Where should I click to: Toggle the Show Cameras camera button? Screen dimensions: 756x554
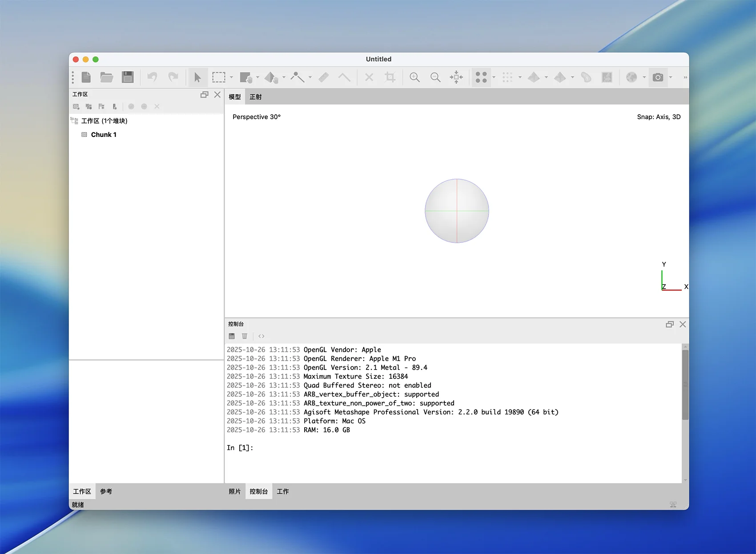click(658, 77)
